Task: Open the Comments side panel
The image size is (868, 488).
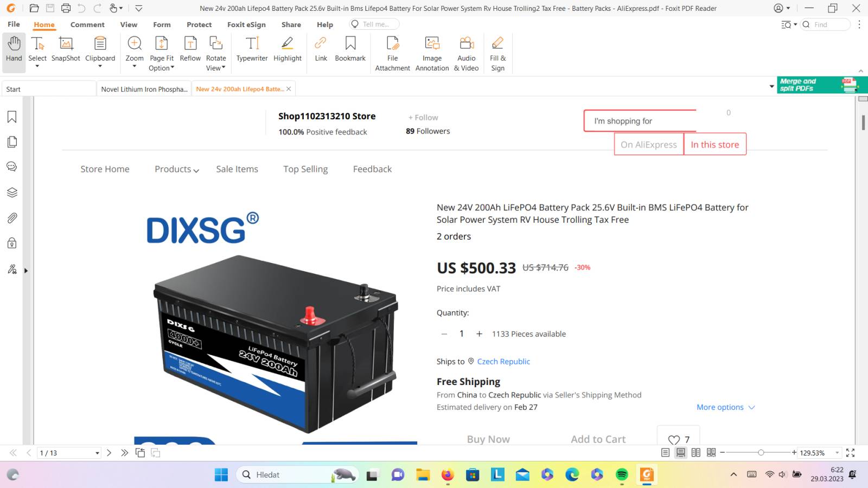Action: tap(12, 167)
